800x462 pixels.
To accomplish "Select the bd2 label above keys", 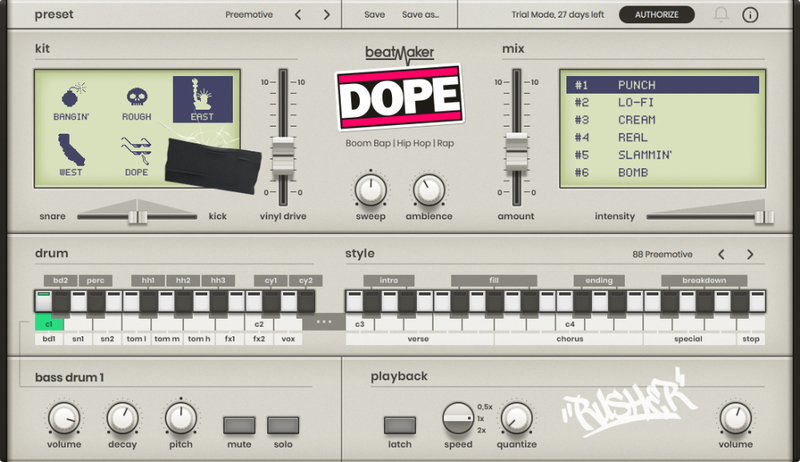I will point(60,280).
